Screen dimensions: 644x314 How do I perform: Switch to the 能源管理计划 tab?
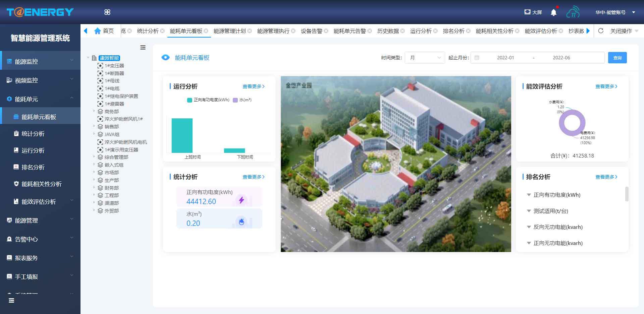(x=229, y=31)
